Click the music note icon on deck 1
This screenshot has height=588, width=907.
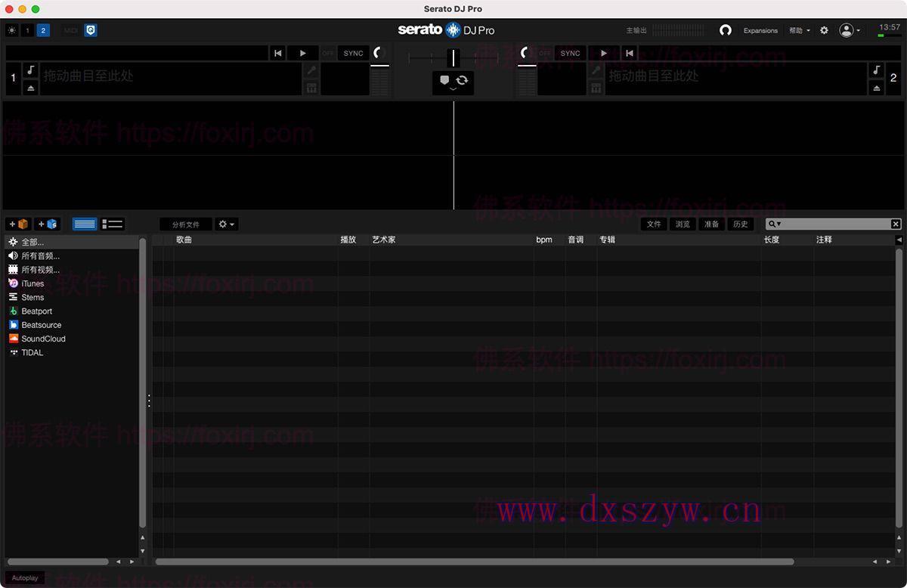[31, 70]
